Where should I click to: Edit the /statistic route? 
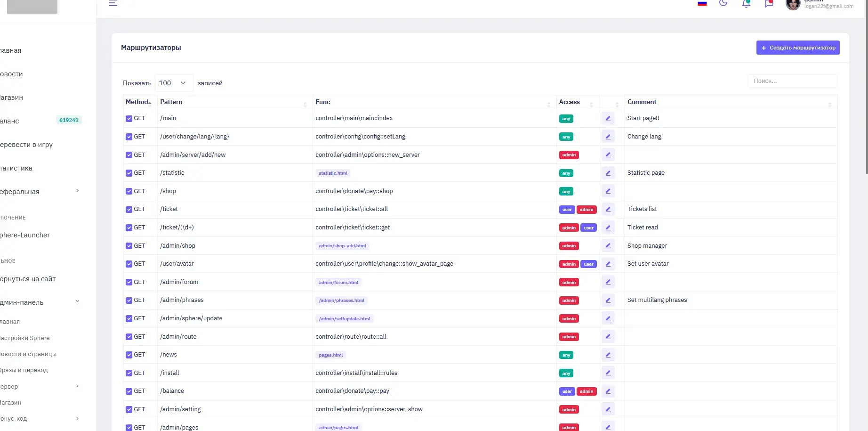click(608, 173)
